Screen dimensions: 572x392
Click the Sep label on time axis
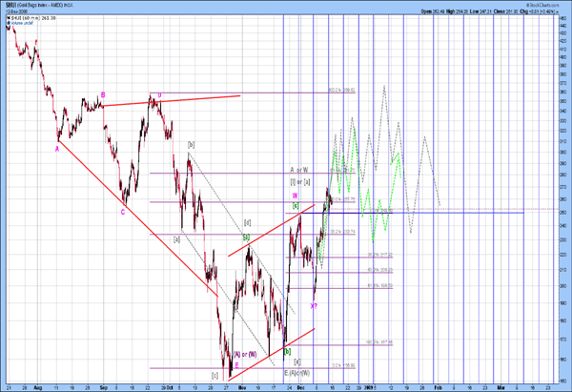pyautogui.click(x=103, y=387)
